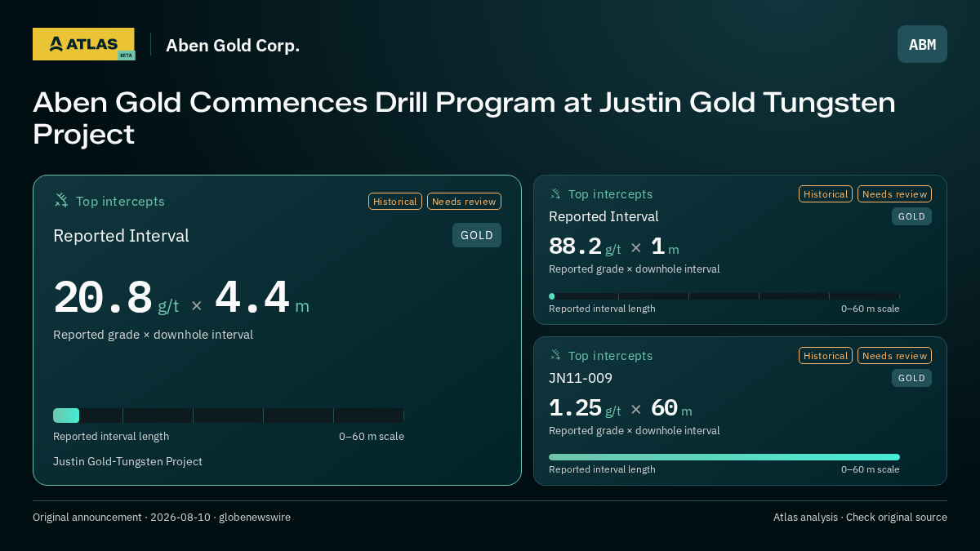Click the 0–60 m scale label in the 20.8 g/t card
The height and width of the screenshot is (551, 980).
click(372, 437)
